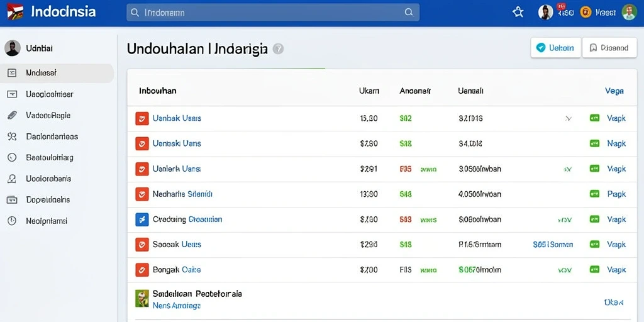The image size is (644, 322).
Task: Click Vrapk link in Uenaski Uans row
Action: tap(616, 143)
